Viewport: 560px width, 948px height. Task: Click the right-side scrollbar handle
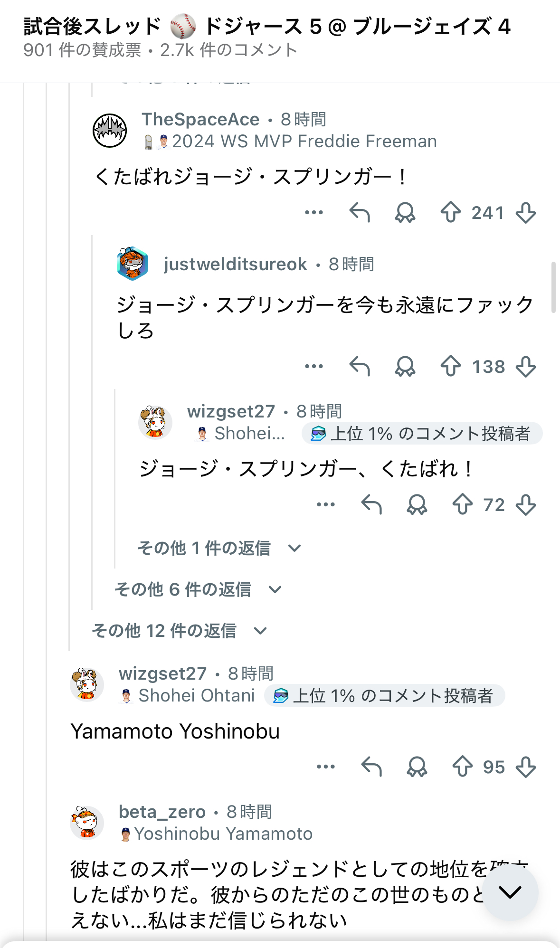[x=553, y=287]
